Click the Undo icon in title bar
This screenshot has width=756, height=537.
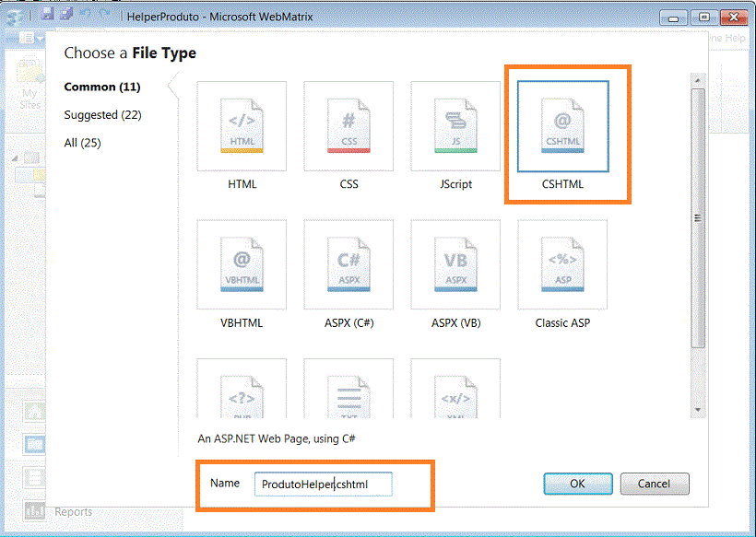(86, 13)
